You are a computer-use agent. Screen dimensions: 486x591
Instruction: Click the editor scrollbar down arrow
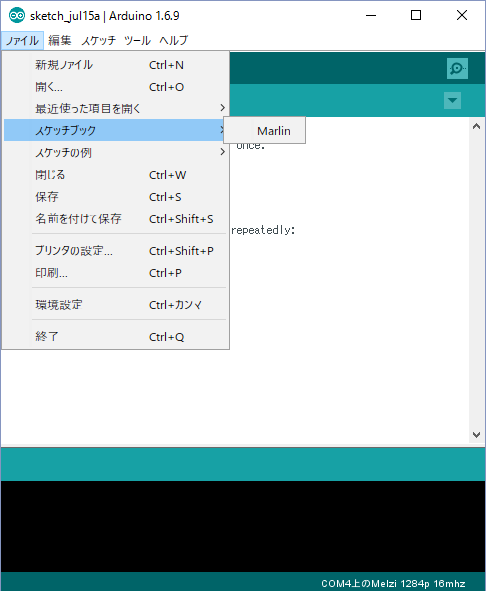[x=476, y=435]
